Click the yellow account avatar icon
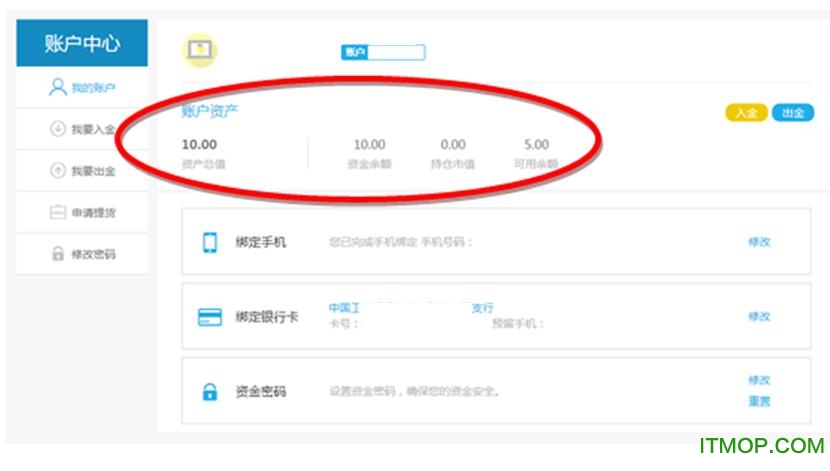Image resolution: width=830 pixels, height=471 pixels. pos(200,51)
